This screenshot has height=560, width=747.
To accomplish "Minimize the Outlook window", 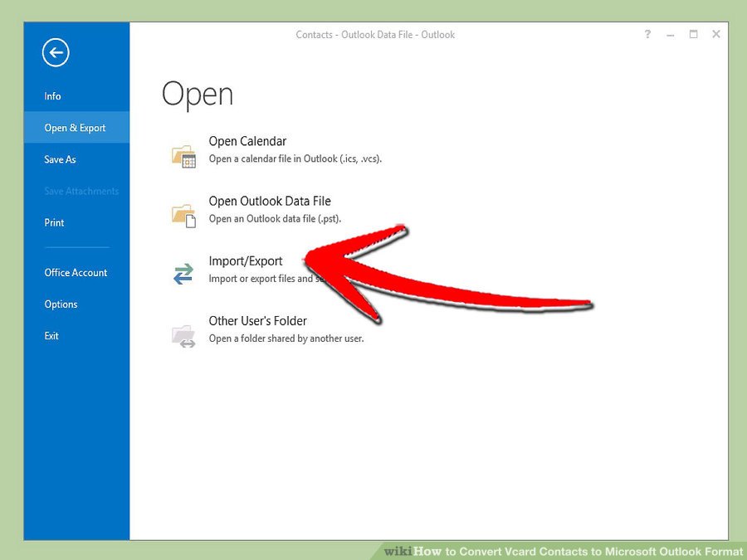I will click(x=671, y=35).
